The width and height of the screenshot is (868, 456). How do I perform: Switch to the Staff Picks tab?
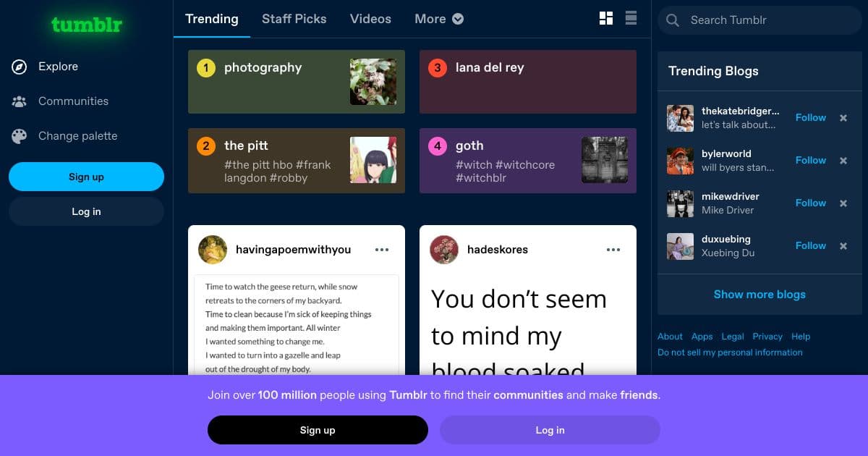coord(294,19)
